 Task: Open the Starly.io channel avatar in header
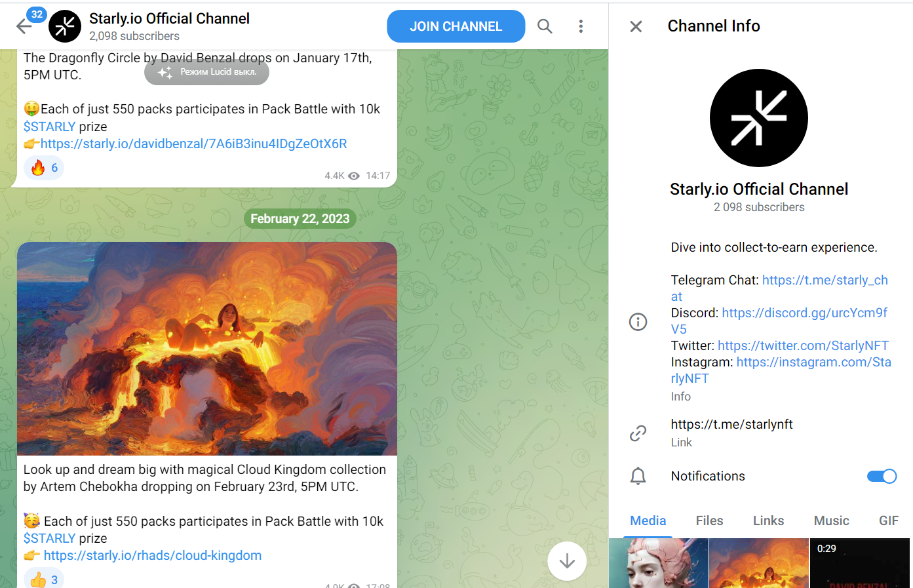point(65,26)
